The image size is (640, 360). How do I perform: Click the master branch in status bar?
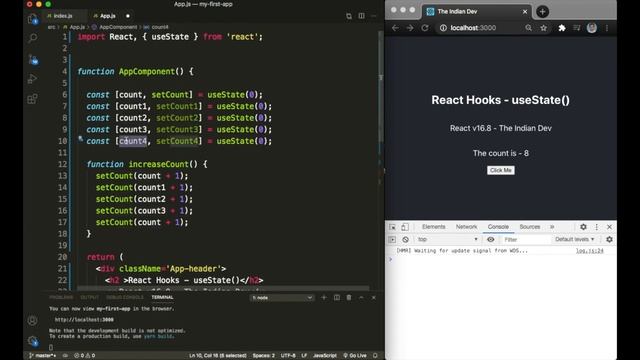click(43, 356)
